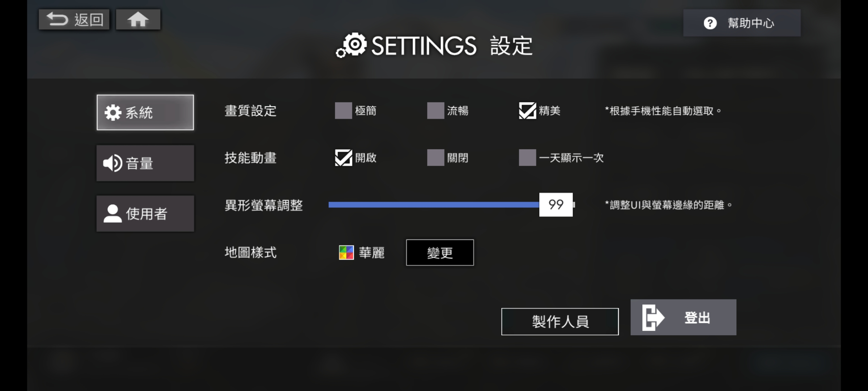Click the user profile icon for 使用者
Viewport: 868px width, 391px height.
click(x=112, y=214)
